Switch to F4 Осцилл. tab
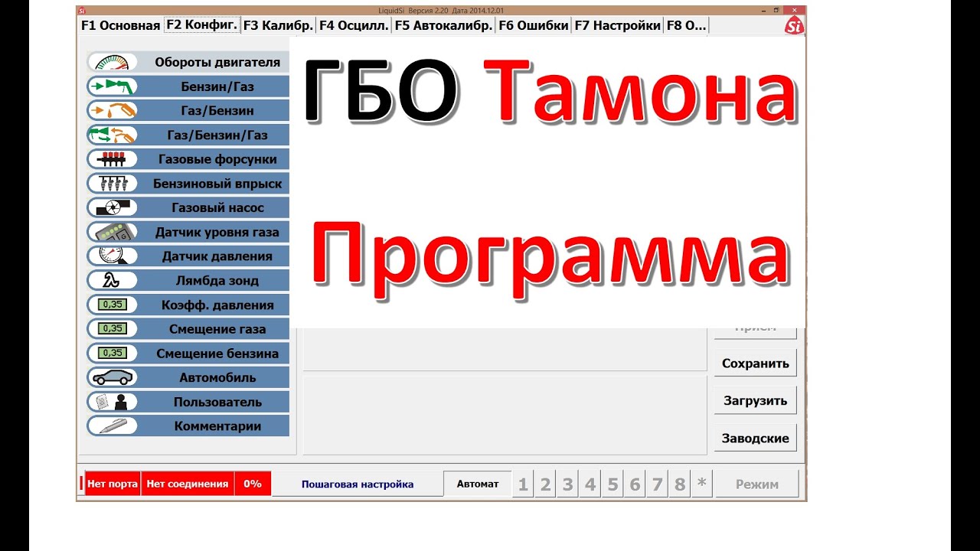 (x=354, y=25)
